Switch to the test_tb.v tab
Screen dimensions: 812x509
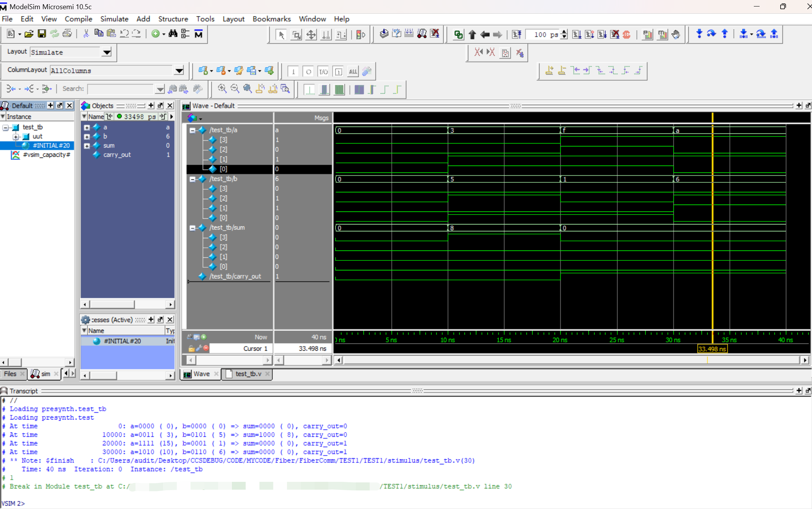(x=248, y=374)
